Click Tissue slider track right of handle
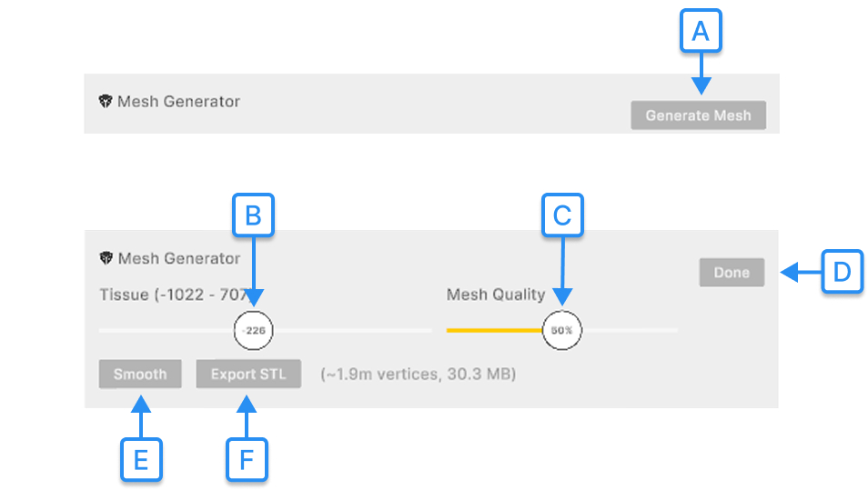Screen dimensions: 868x490 (355, 330)
